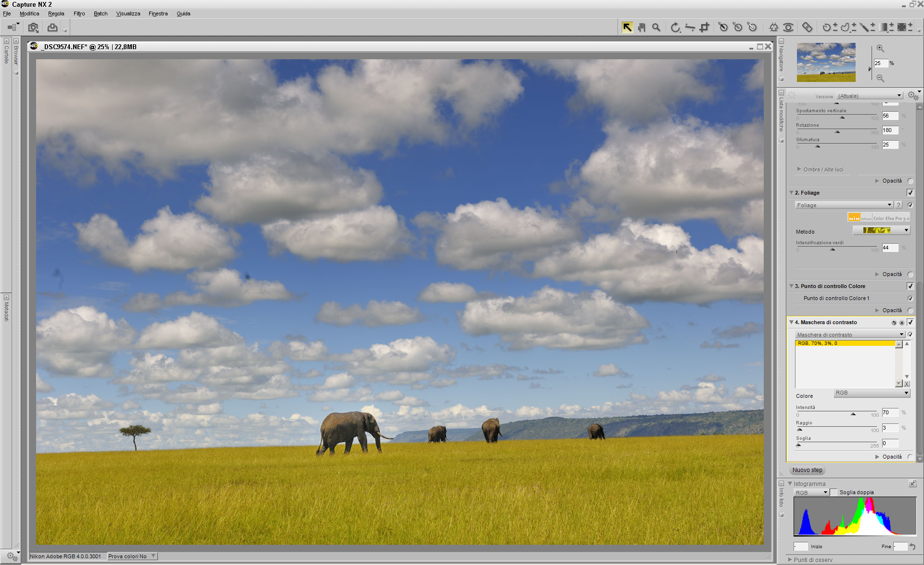Click the navigator zoom-out magnifier
The image size is (924, 565).
[x=880, y=78]
